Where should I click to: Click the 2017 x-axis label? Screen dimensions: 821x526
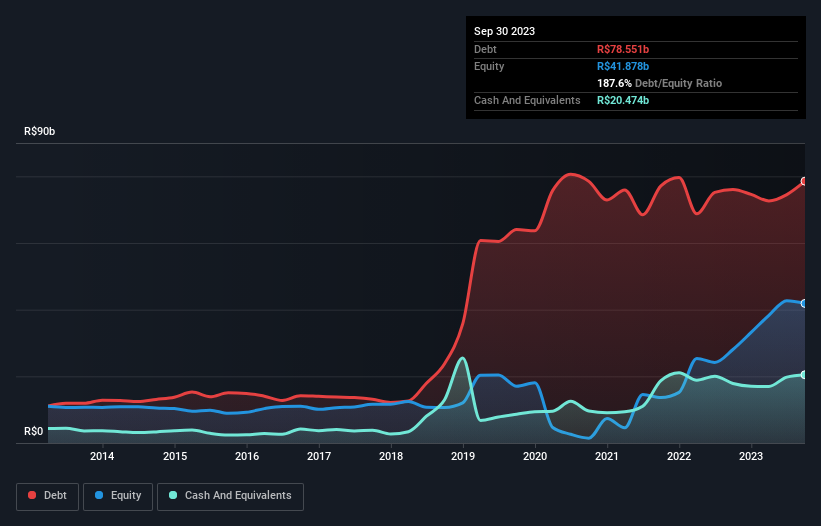(x=319, y=456)
